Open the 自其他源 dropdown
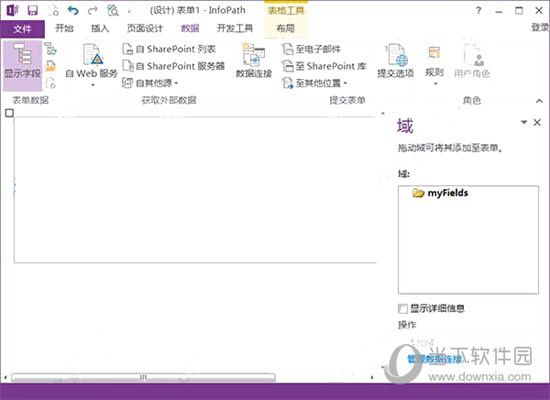Screen dimensions: 550x400 tap(150, 83)
